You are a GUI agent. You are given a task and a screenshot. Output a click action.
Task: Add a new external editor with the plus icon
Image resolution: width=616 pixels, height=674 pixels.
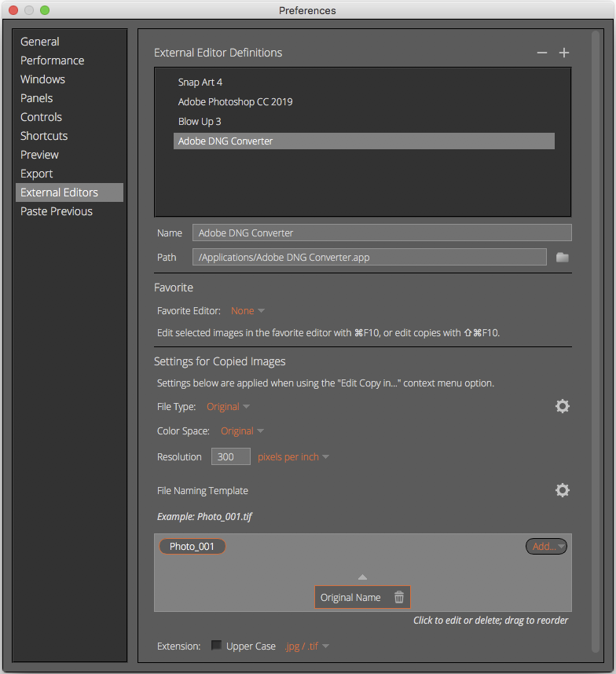tap(564, 53)
